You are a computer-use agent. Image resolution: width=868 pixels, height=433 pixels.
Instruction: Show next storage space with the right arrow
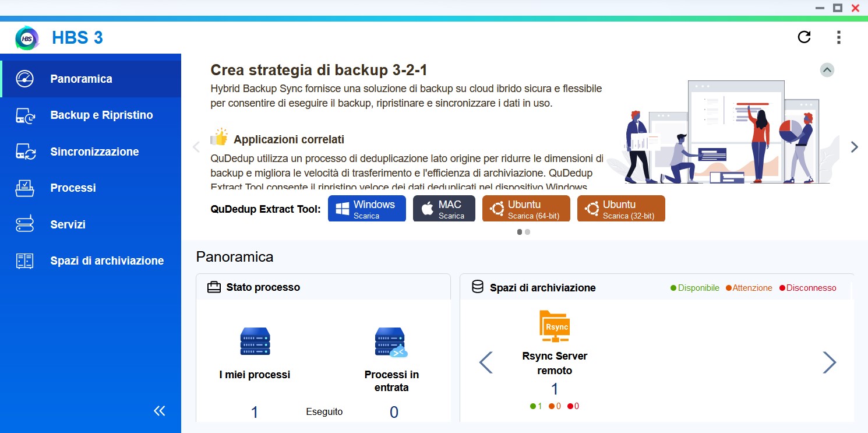(x=829, y=362)
